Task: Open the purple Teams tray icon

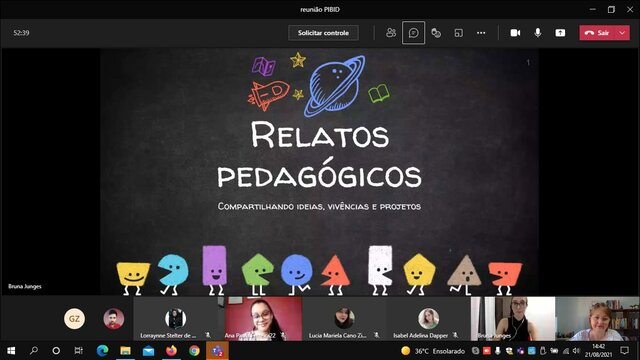Action: pos(520,351)
